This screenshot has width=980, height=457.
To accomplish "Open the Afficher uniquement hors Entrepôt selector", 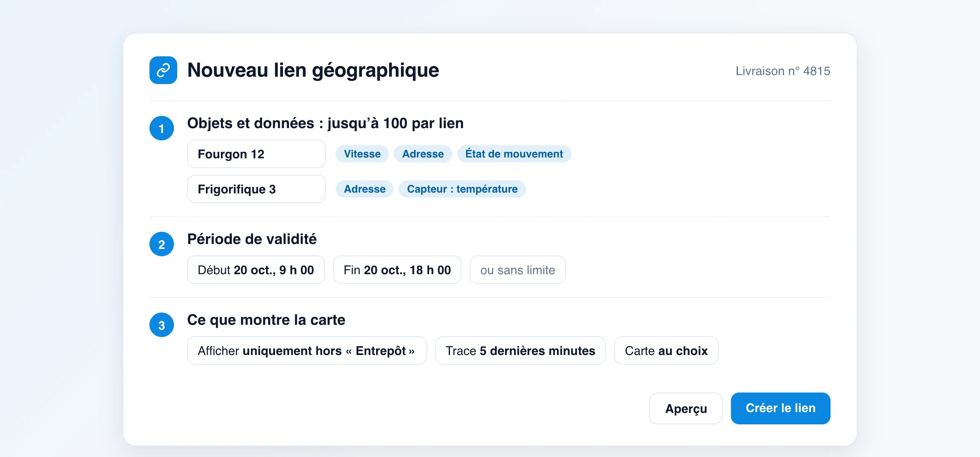I will pos(307,351).
